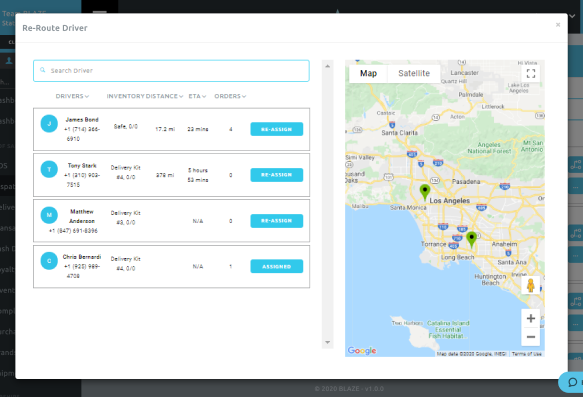
Task: Sort by the DISTANCE column
Action: 164,96
